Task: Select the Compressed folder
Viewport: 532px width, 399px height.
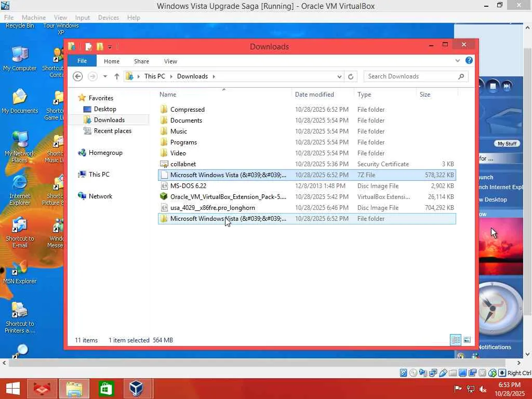Action: [x=307, y=110]
